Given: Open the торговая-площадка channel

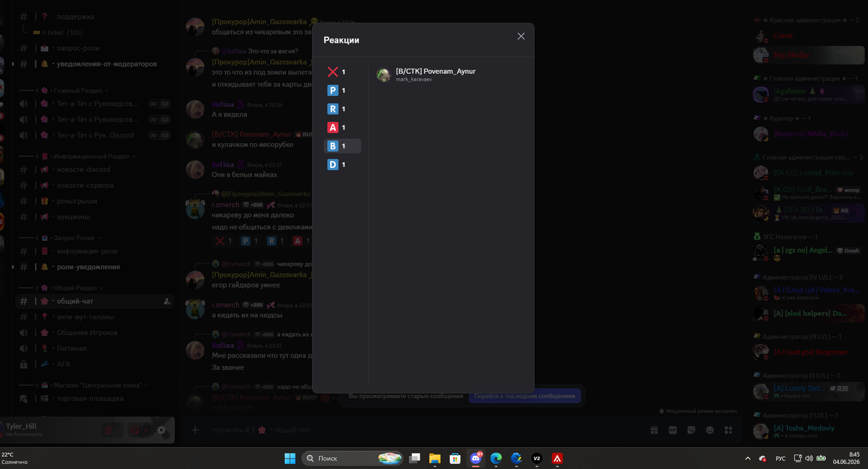Looking at the screenshot, I should [95, 399].
